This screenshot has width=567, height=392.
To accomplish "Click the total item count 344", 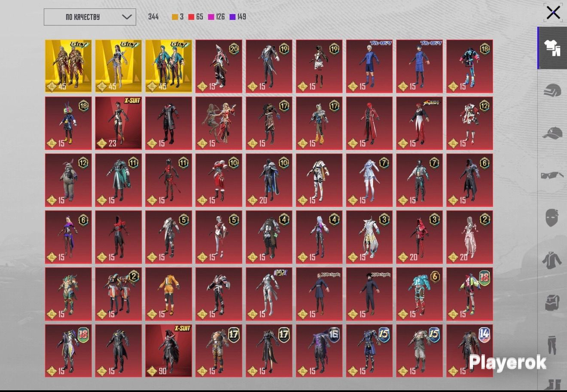I will 153,17.
